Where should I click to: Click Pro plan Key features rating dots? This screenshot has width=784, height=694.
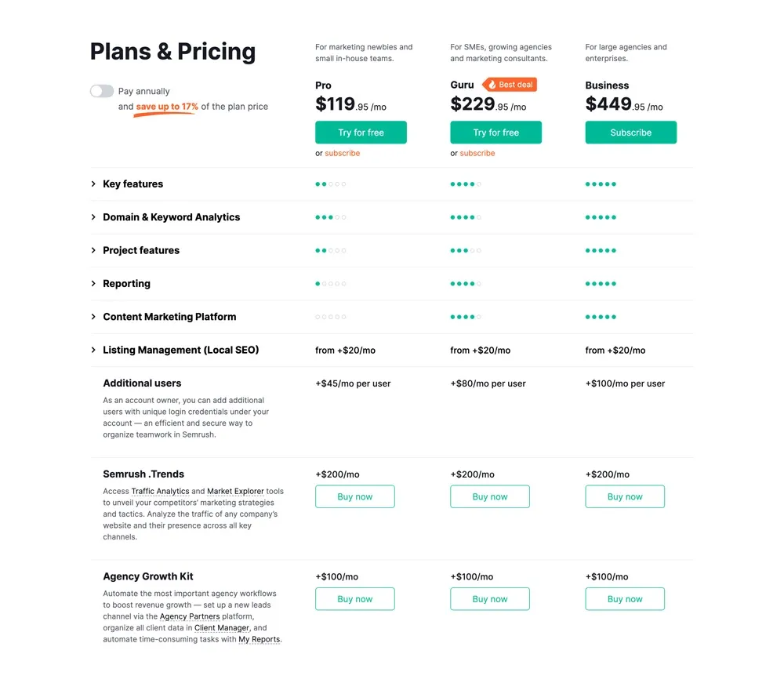[330, 184]
